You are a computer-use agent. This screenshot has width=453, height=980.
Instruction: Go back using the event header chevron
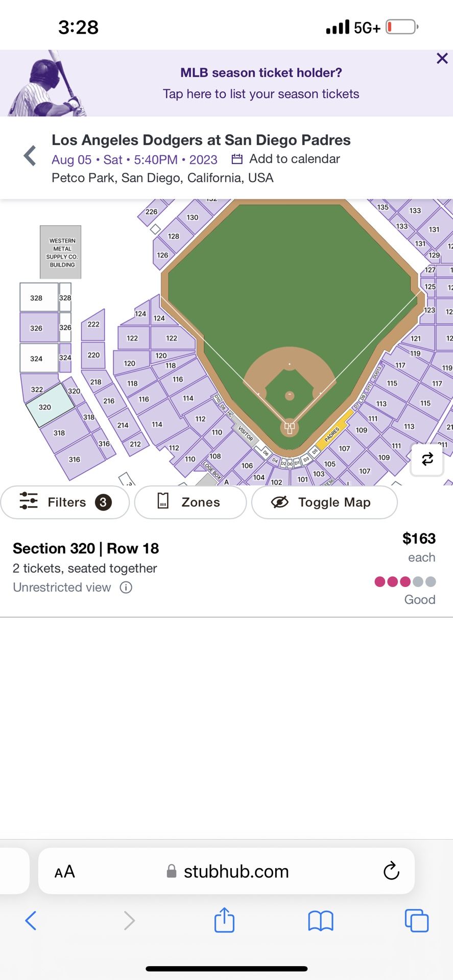coord(30,156)
